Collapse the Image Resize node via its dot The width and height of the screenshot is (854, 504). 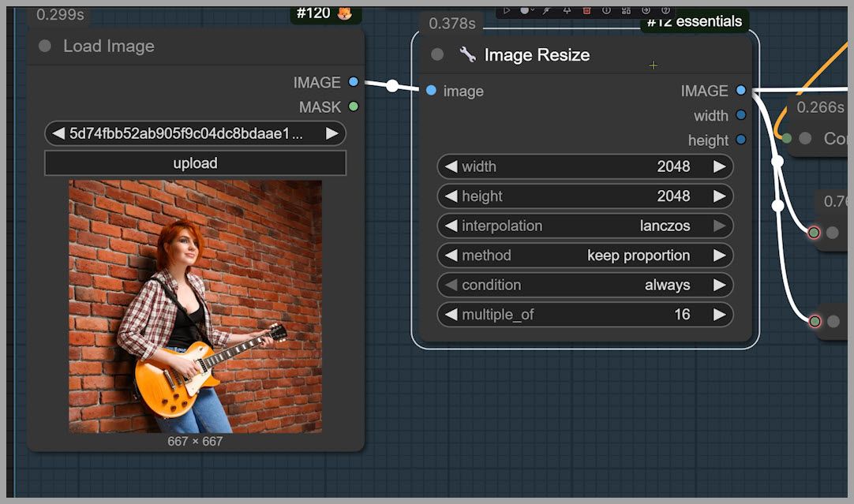pyautogui.click(x=437, y=54)
